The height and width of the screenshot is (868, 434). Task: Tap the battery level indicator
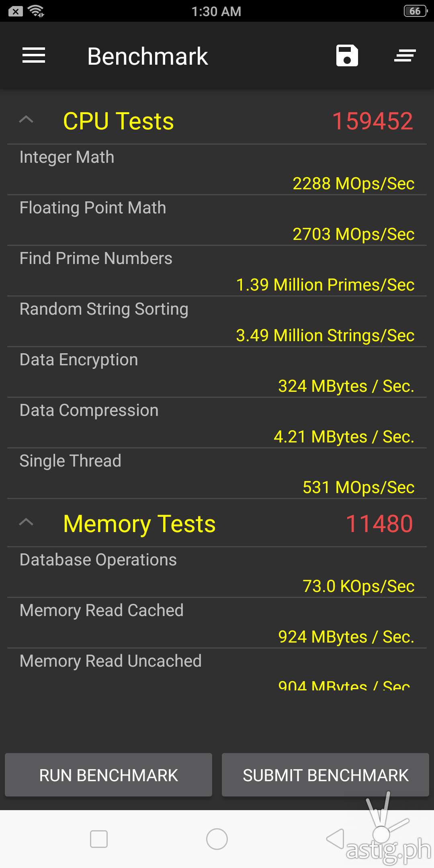click(415, 11)
